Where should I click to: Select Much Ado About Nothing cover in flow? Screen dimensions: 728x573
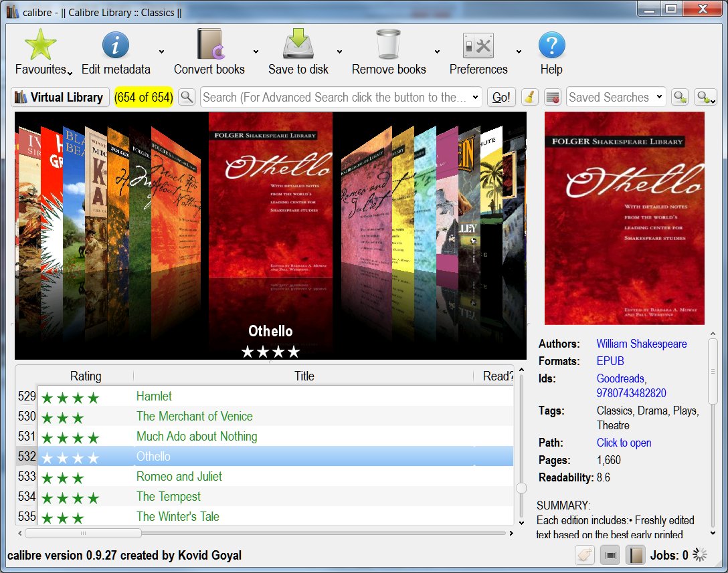point(176,199)
